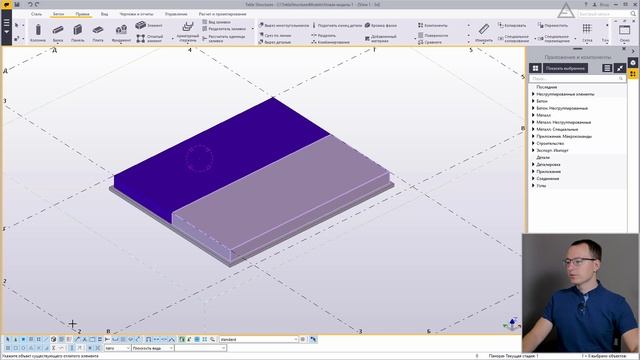Open the Вид ribbon tab
Screen dimensions: 640x360
coord(104,14)
